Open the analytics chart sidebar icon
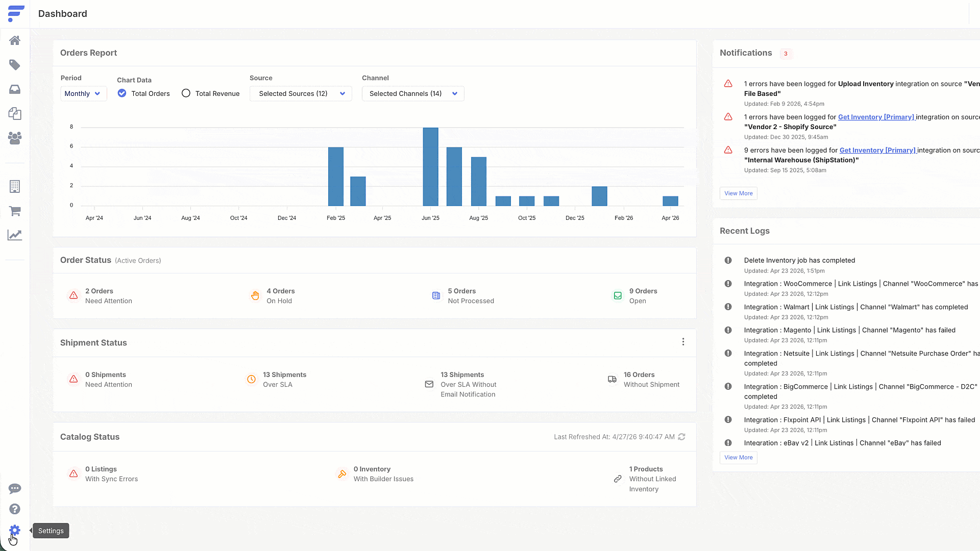 pos(15,235)
